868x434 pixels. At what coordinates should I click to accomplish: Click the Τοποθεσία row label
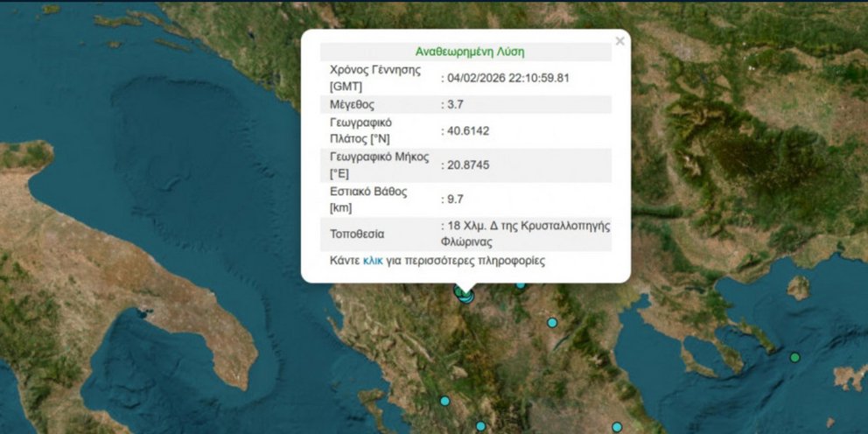click(x=357, y=234)
